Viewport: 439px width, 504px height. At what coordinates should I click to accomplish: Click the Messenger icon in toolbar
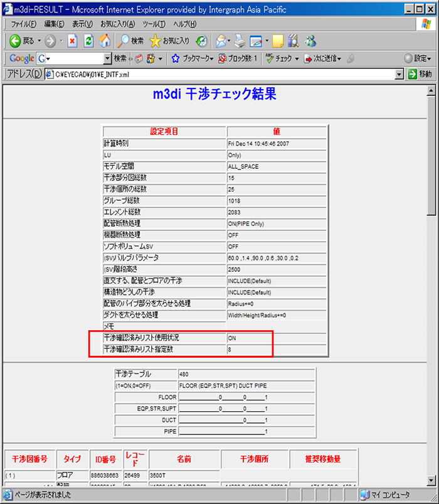[x=310, y=41]
